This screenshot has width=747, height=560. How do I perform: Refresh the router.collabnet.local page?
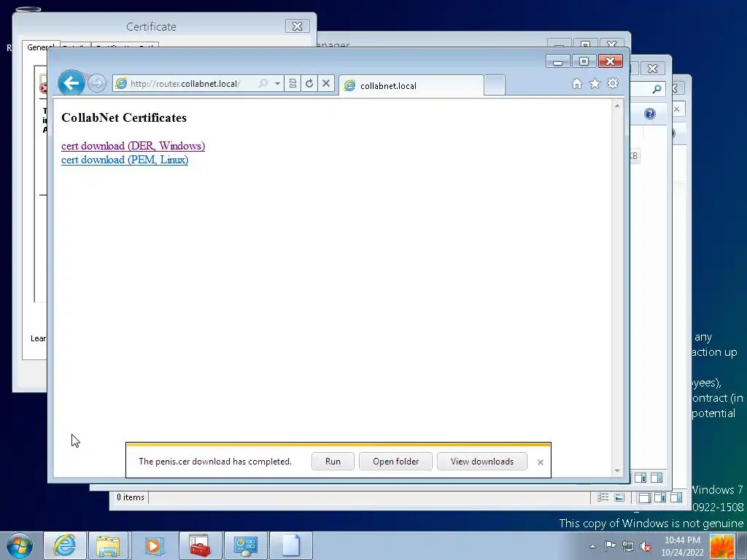[x=309, y=83]
